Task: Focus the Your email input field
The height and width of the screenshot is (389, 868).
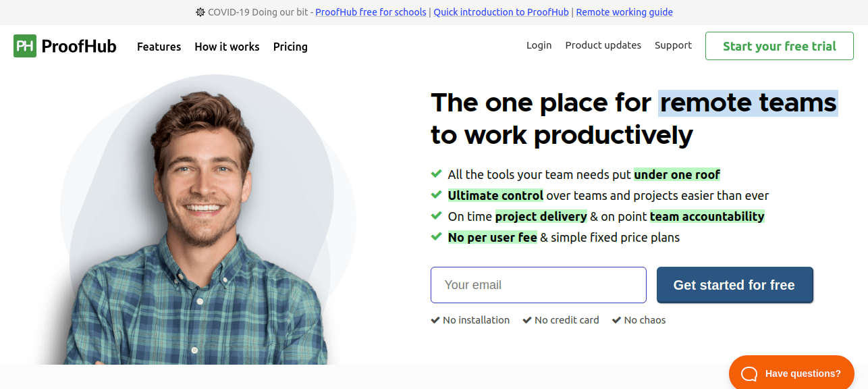Action: (x=538, y=285)
